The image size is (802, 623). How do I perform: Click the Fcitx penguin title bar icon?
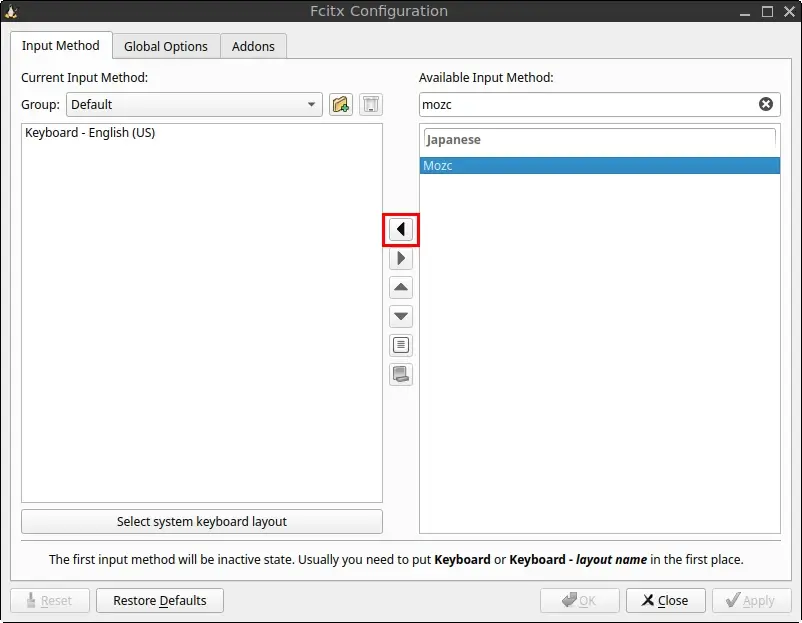click(11, 11)
